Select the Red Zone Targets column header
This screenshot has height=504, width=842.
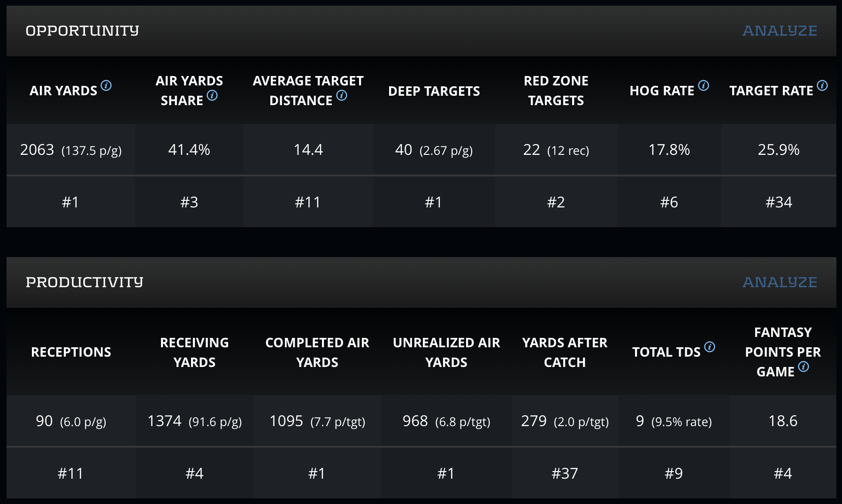(x=556, y=91)
